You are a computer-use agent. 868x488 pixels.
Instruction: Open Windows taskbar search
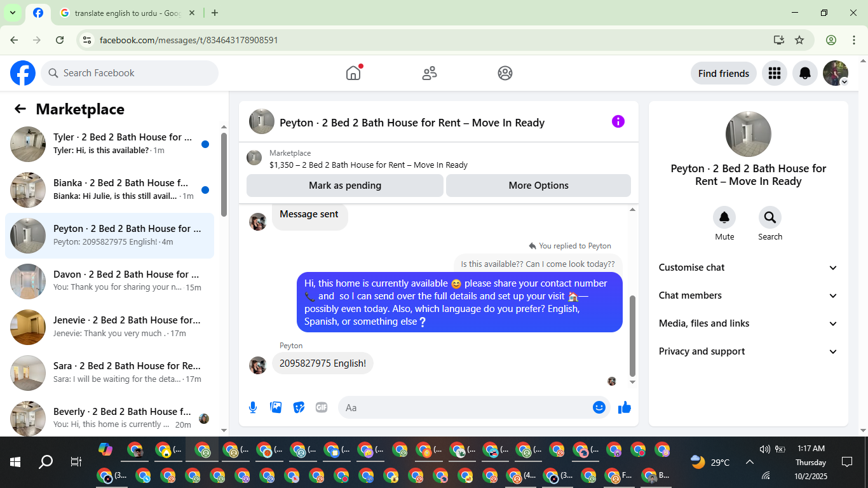(x=46, y=462)
